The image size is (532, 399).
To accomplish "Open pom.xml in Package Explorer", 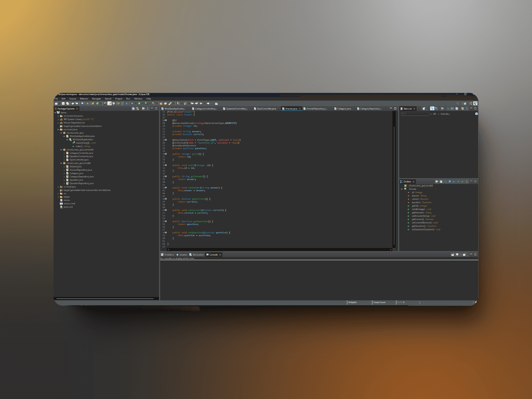I will pos(68,207).
